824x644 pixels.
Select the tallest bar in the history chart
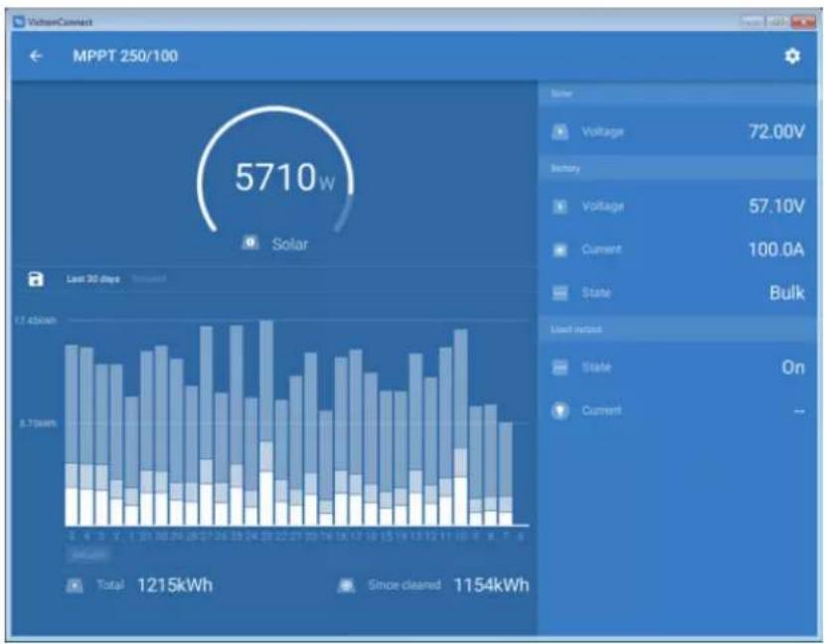click(266, 422)
